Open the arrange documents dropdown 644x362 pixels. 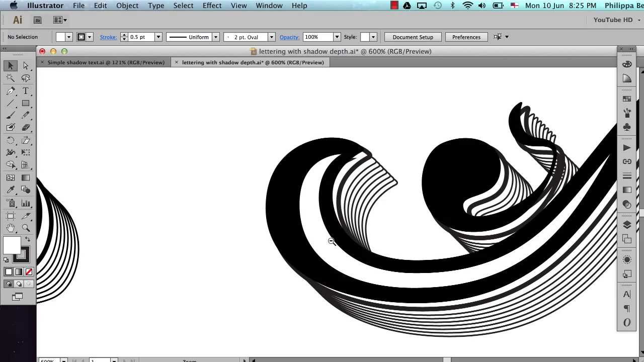tap(60, 20)
